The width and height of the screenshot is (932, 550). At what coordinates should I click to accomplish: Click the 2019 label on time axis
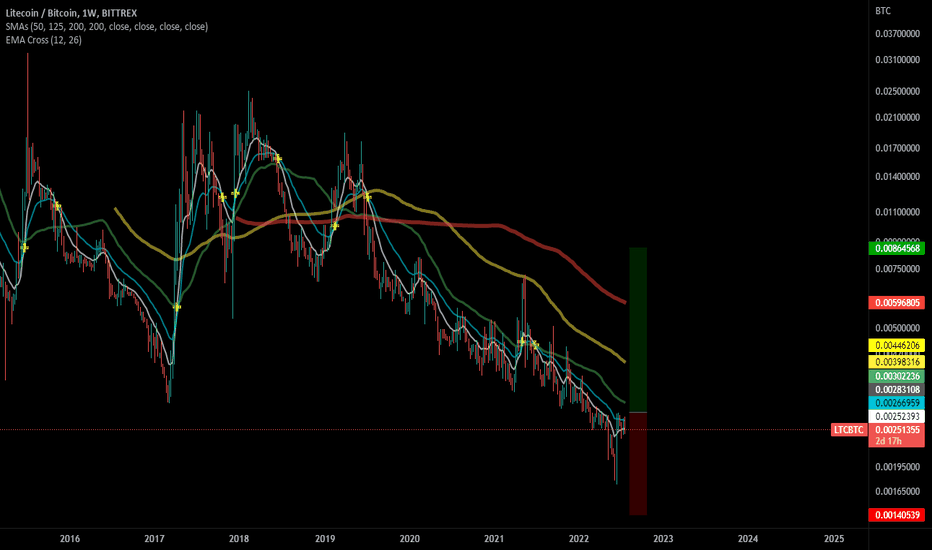coord(325,539)
